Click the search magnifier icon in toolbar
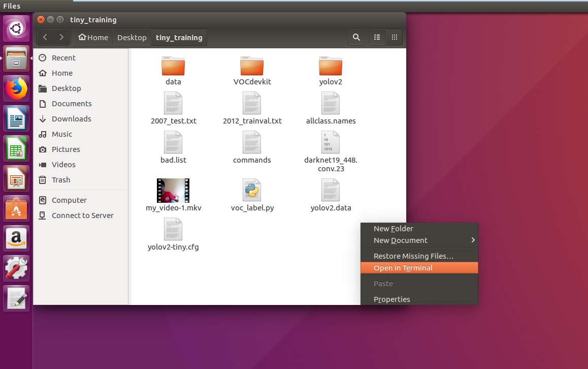Screen dimensions: 588x369 point(356,37)
